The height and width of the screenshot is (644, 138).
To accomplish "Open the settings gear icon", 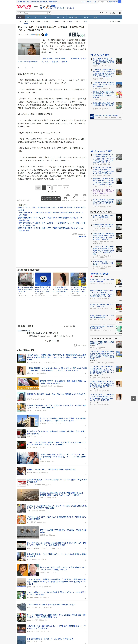I will click(120, 13).
